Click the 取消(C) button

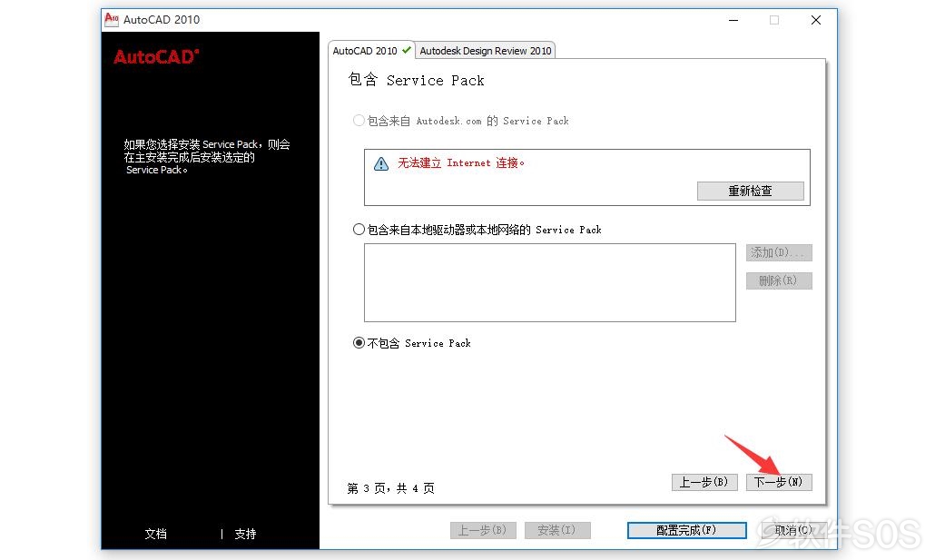(x=793, y=530)
